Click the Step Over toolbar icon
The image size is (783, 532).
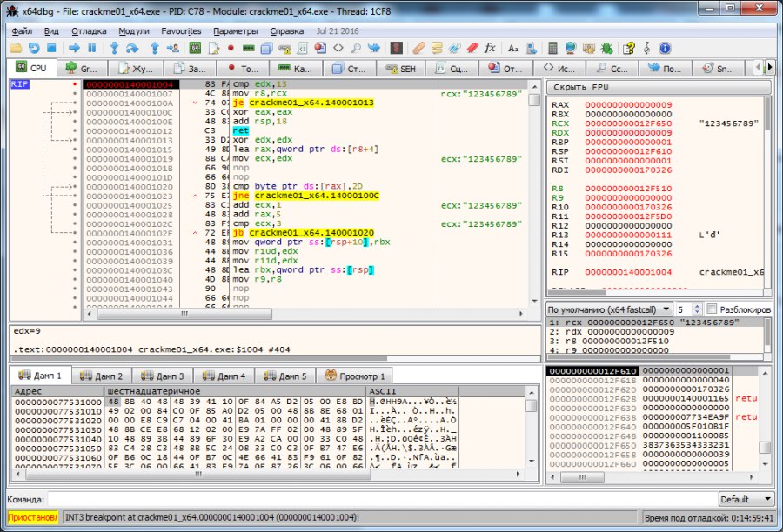click(x=131, y=48)
